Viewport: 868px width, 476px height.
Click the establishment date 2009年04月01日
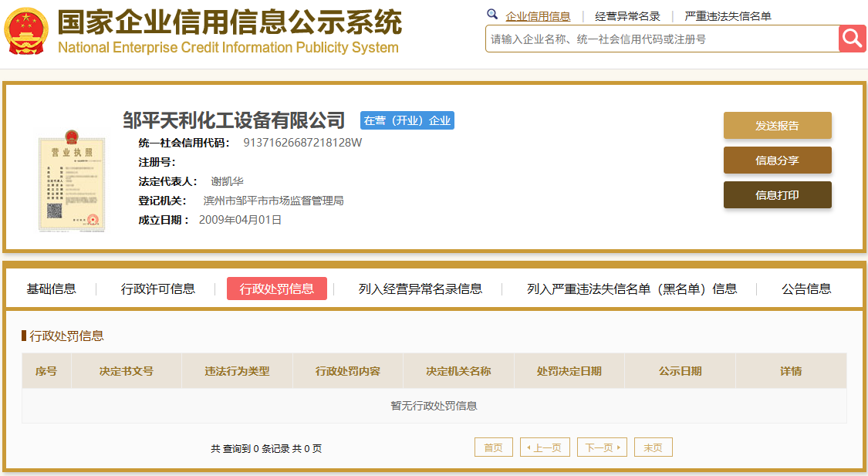click(240, 221)
